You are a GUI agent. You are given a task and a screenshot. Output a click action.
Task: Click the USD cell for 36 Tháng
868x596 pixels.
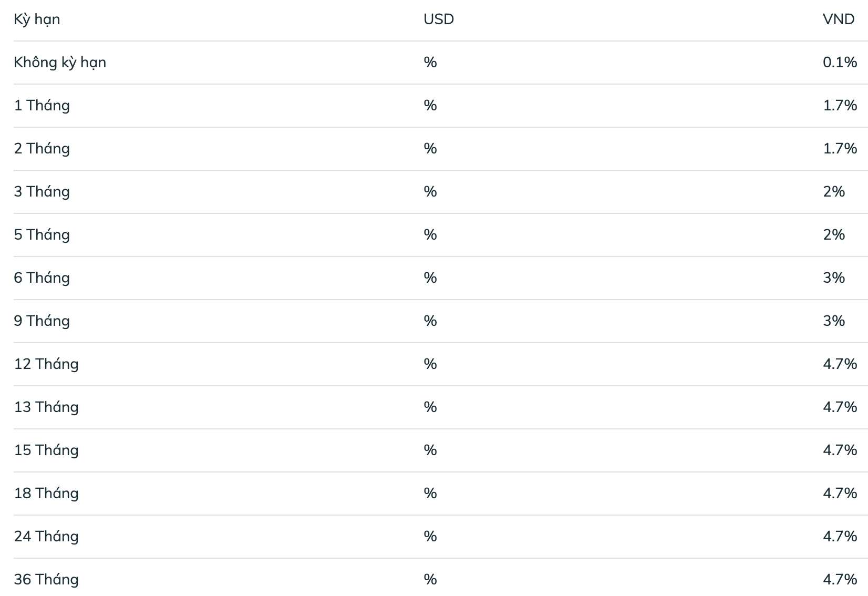(x=430, y=580)
